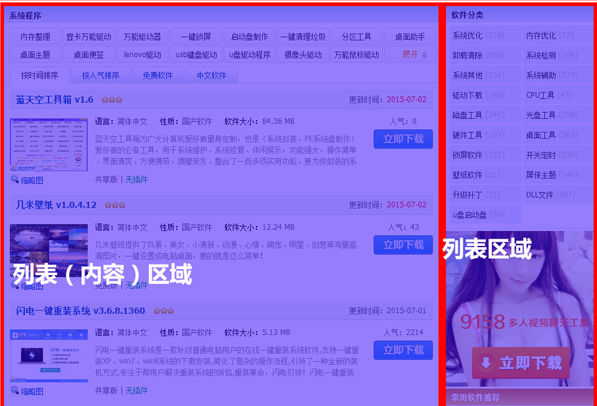Open the 一键锁屏 tag

click(196, 37)
